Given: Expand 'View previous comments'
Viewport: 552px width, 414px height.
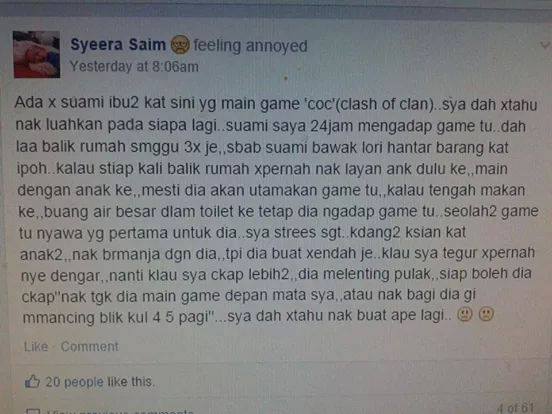Looking at the screenshot, I should (x=120, y=412).
